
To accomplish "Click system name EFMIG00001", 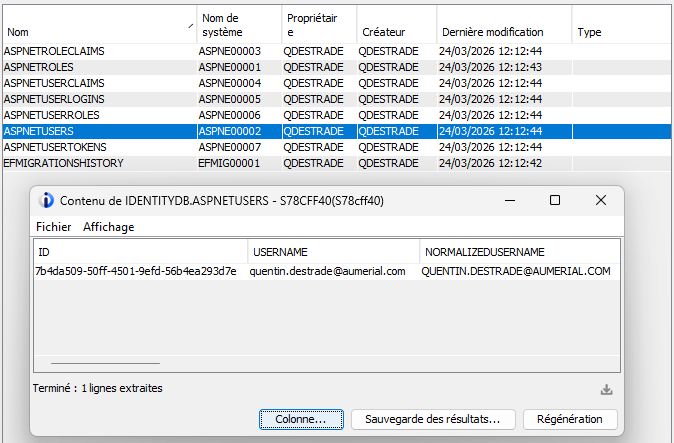I will click(229, 163).
